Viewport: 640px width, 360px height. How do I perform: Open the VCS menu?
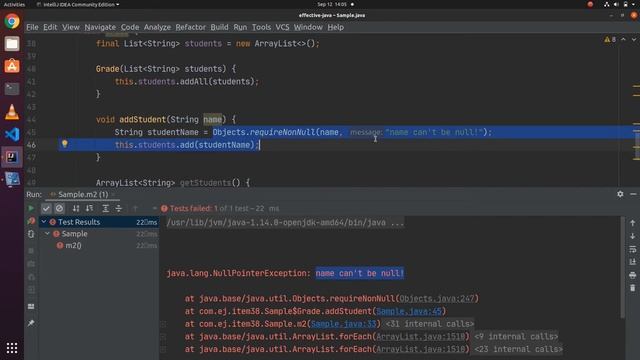[282, 27]
